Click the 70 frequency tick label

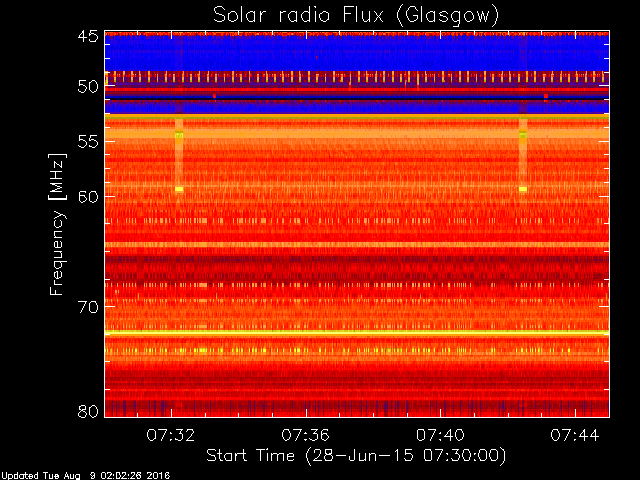click(x=88, y=307)
